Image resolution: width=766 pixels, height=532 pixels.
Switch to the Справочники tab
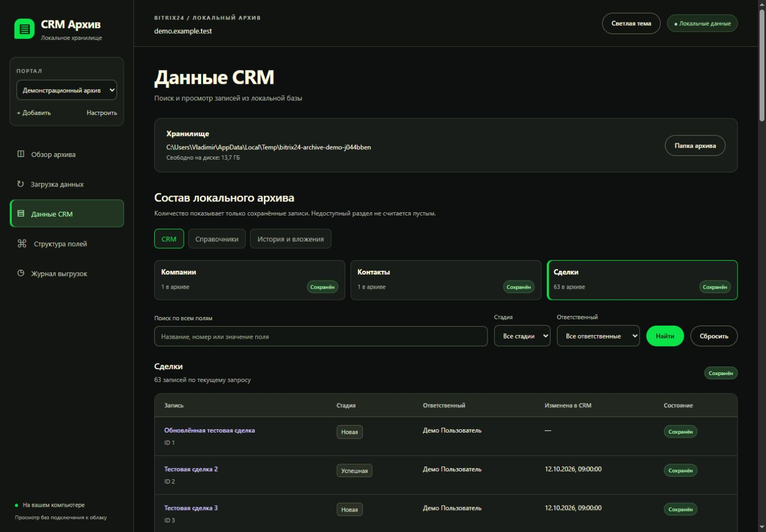click(217, 239)
